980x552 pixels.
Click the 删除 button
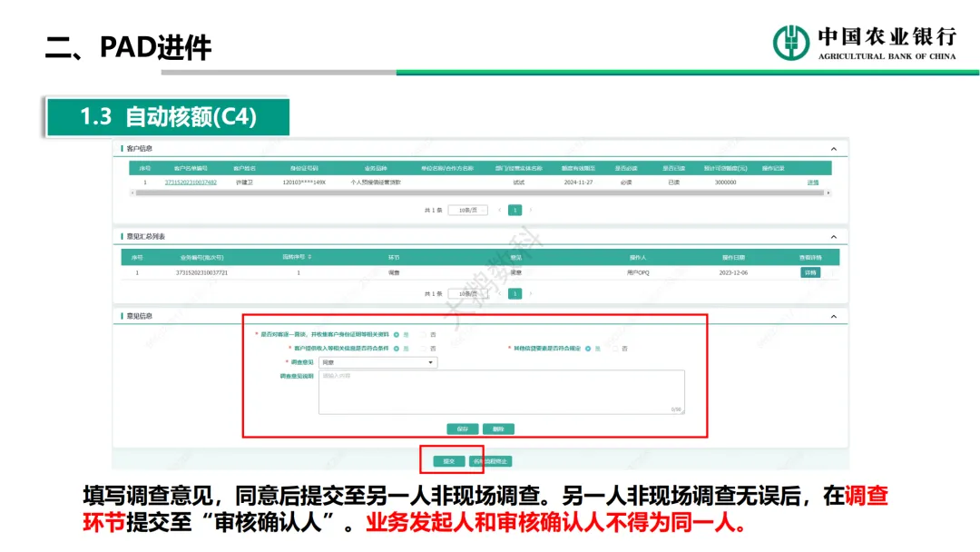[x=498, y=429]
